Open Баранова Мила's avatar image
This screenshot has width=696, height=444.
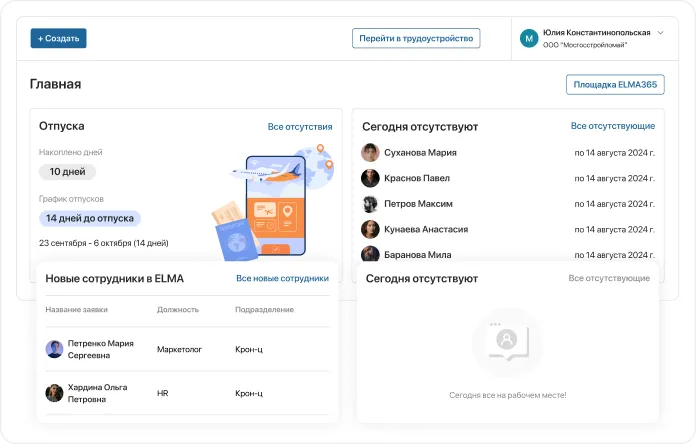tap(370, 254)
